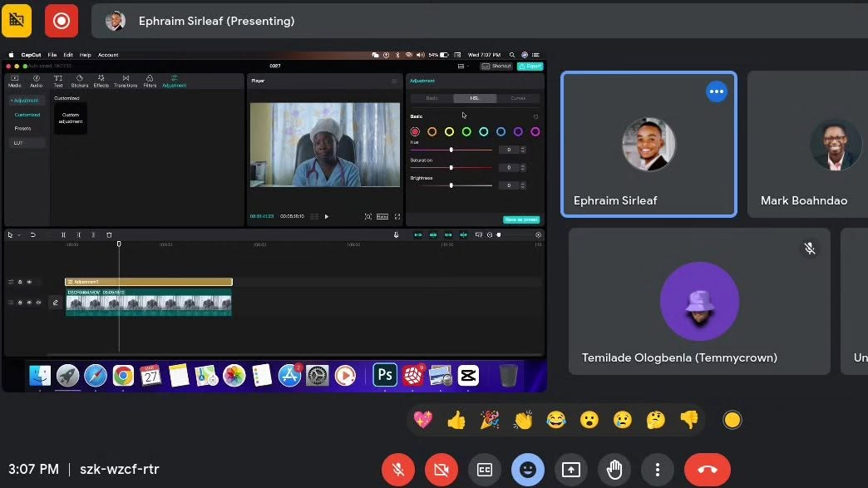Click the Player snapshot focus icon
This screenshot has height=488, width=868.
[368, 216]
